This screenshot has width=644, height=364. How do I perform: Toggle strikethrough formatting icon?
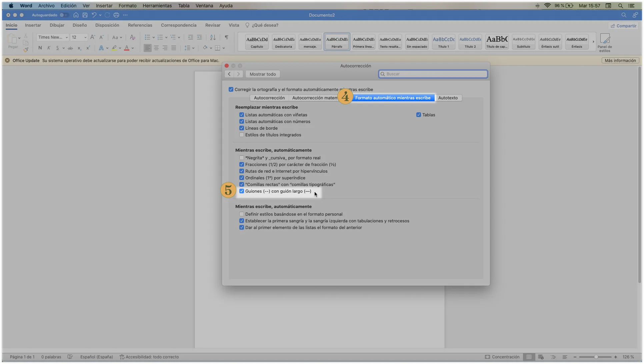coord(70,48)
